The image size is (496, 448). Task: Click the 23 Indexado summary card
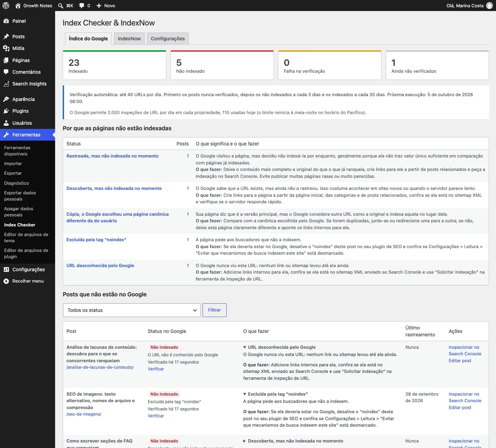click(115, 65)
